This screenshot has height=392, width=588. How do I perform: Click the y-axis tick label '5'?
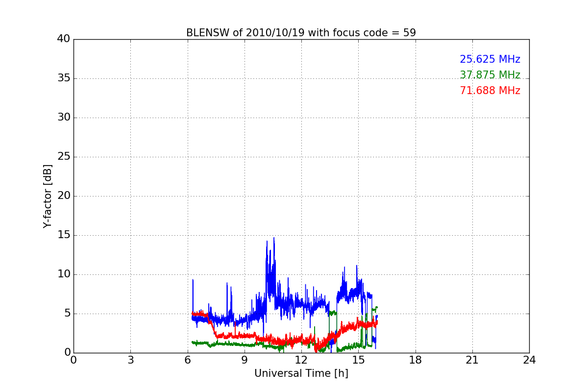[67, 314]
